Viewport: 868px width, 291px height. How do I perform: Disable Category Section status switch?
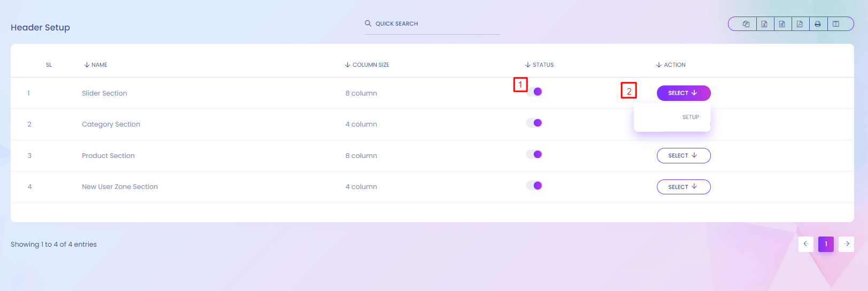click(534, 123)
